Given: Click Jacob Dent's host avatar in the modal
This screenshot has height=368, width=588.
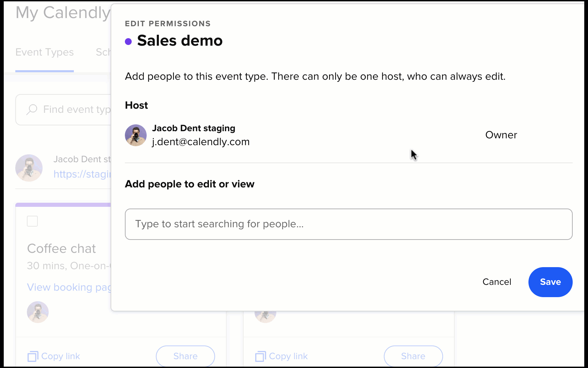Looking at the screenshot, I should pos(135,135).
